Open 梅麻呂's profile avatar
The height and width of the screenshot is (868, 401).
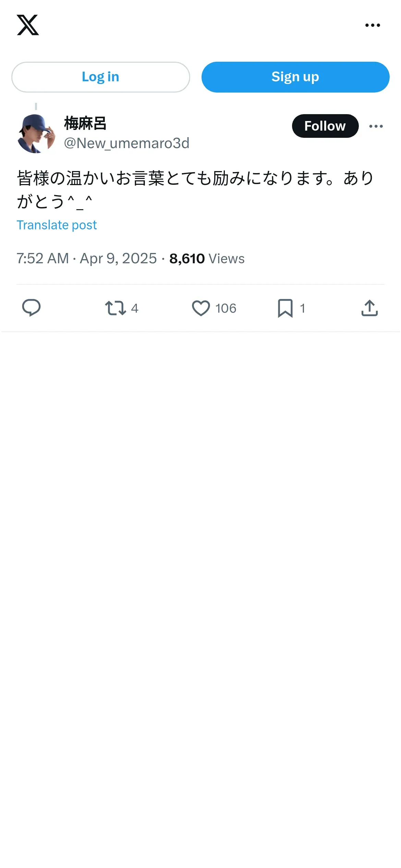36,134
